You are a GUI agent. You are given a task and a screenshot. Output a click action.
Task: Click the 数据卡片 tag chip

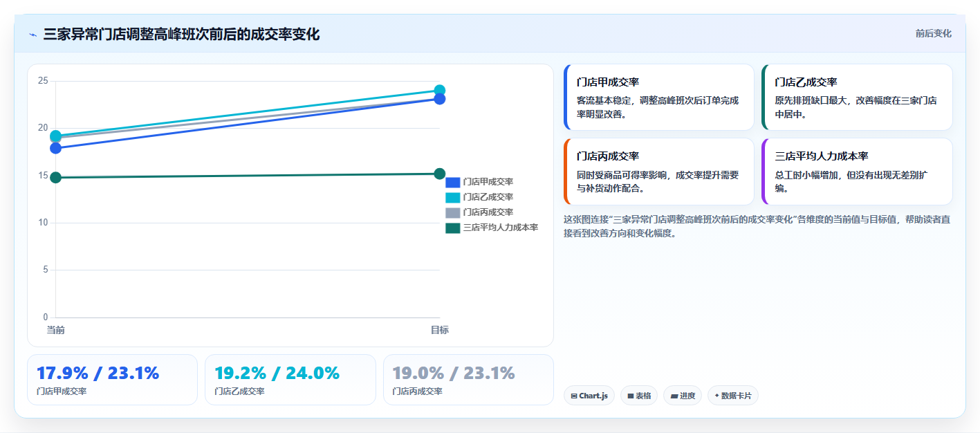[733, 396]
